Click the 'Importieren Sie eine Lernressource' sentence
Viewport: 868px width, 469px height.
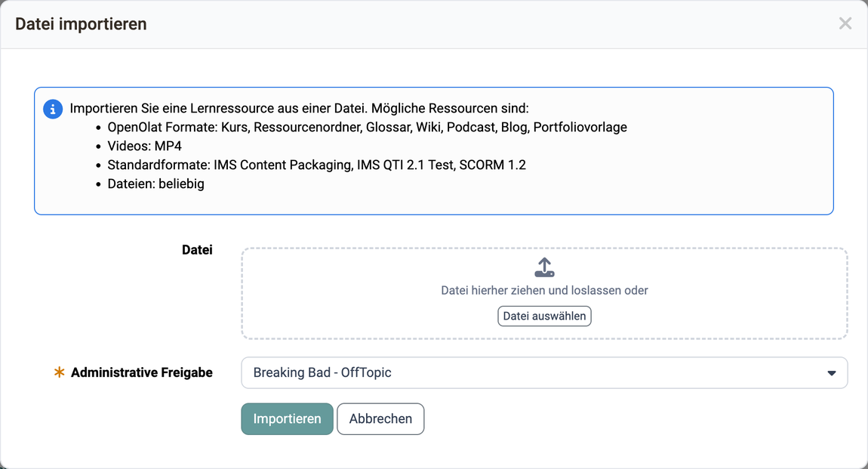(299, 108)
